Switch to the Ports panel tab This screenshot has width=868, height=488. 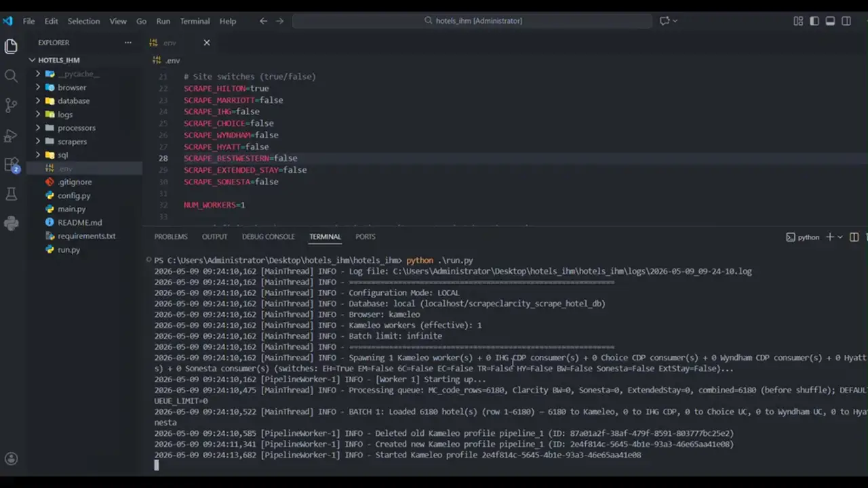(366, 237)
